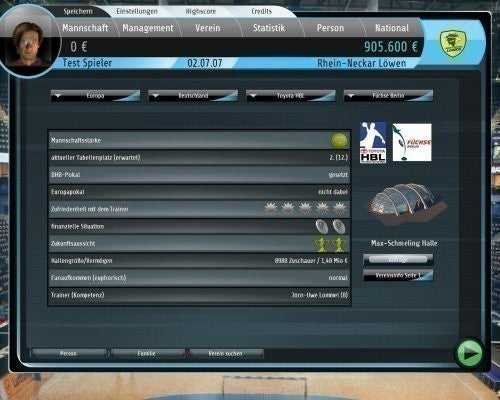Image resolution: width=500 pixels, height=400 pixels.
Task: Open the Statistik menu
Action: tap(269, 28)
